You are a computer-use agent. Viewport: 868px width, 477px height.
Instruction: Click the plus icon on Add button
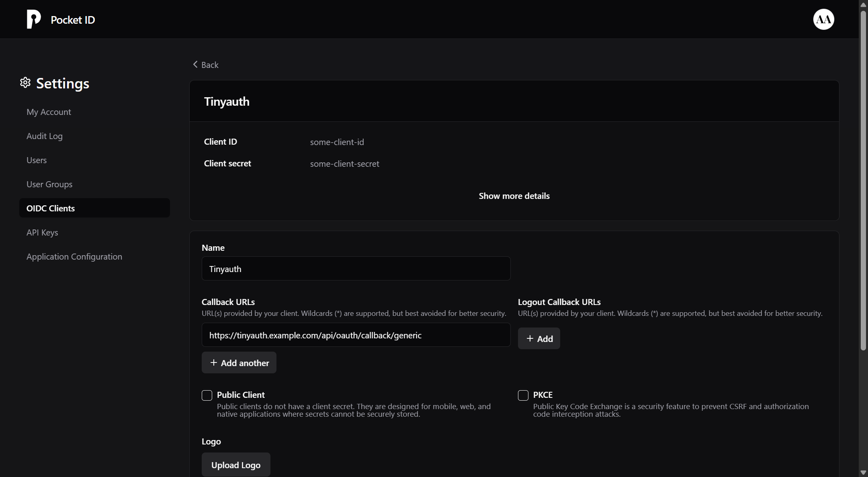click(529, 338)
